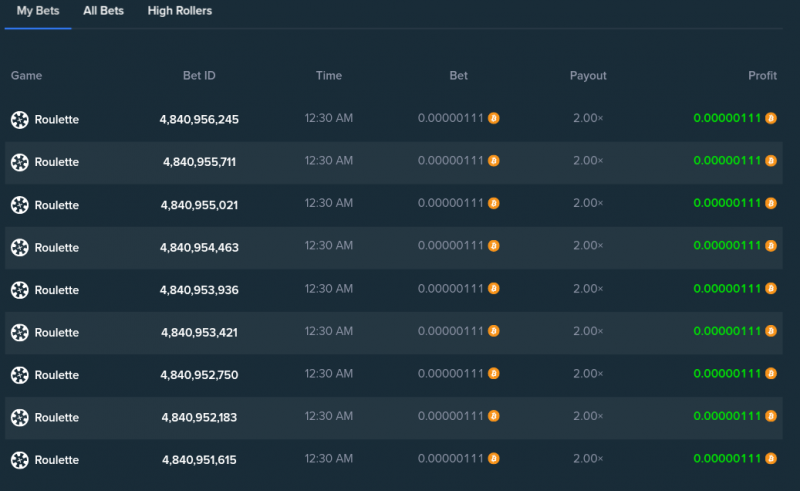800x491 pixels.
Task: Click bitcoin icon in Bet column of row 4,840,951,615
Action: click(493, 458)
